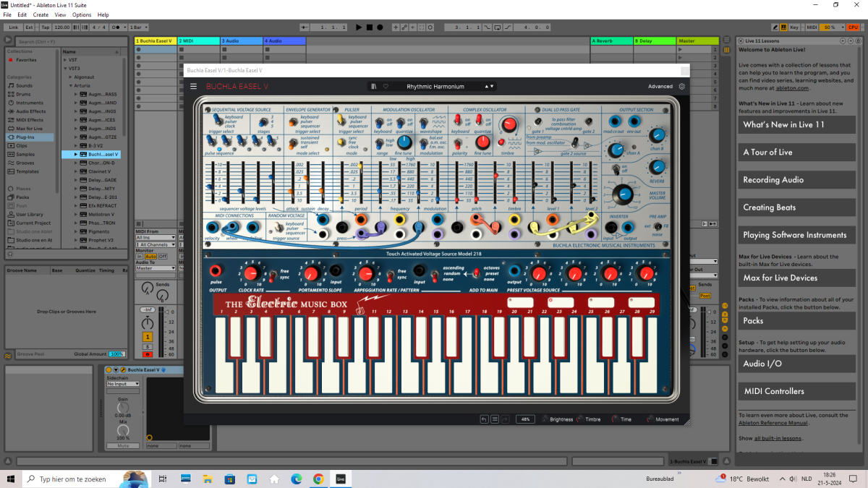Toggle the Reverb on/off switch
This screenshot has height=488, width=868.
click(615, 168)
